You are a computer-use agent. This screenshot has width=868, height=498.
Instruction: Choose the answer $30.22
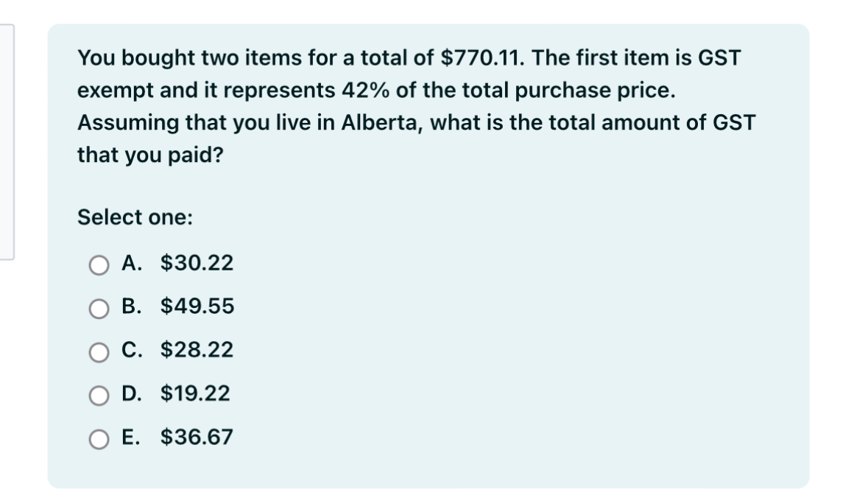tap(196, 263)
